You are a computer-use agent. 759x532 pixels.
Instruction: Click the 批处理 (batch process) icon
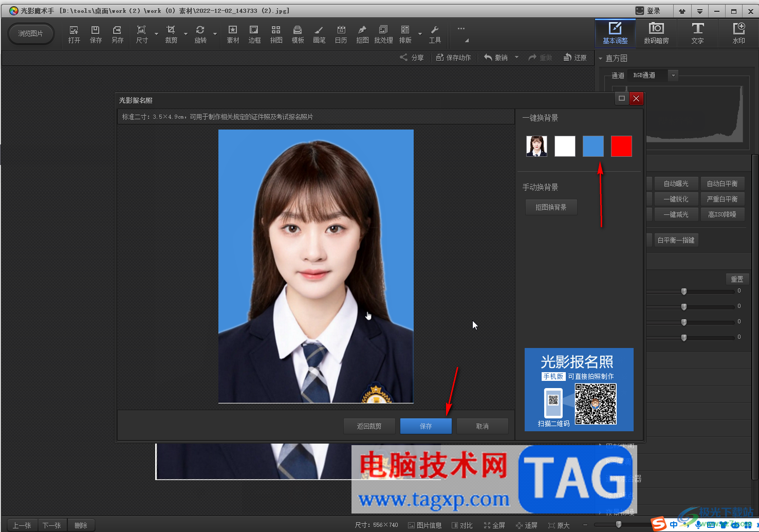(383, 34)
